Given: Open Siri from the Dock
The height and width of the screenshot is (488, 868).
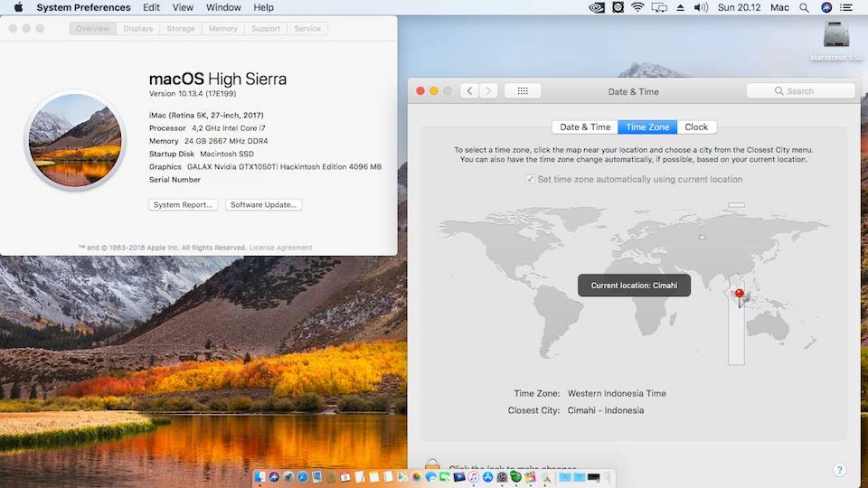Looking at the screenshot, I should (274, 476).
